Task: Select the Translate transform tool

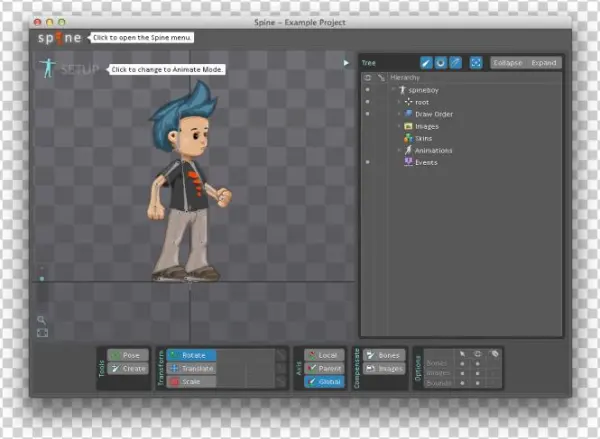Action: click(x=191, y=368)
